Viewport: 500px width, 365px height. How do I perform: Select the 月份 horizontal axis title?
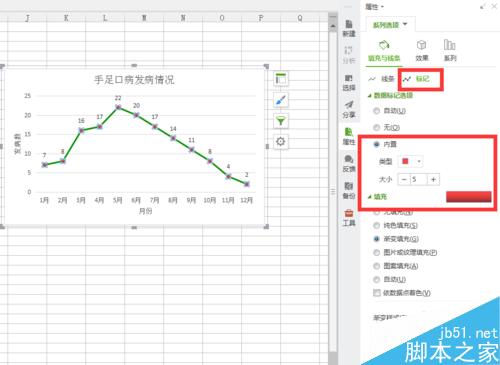pos(145,211)
